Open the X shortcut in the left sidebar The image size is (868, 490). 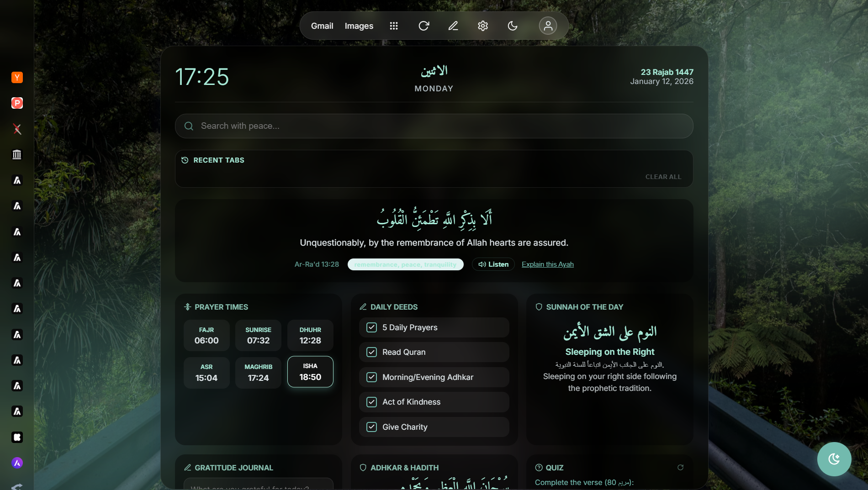[x=17, y=129]
